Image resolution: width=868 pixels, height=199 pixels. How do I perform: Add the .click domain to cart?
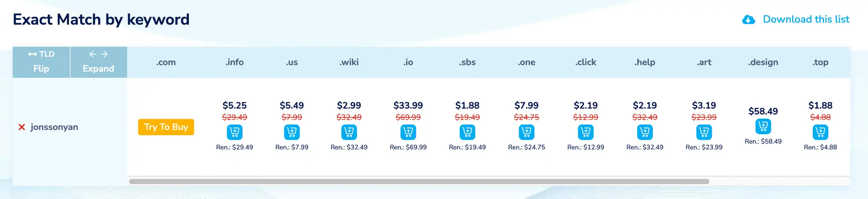tap(586, 132)
